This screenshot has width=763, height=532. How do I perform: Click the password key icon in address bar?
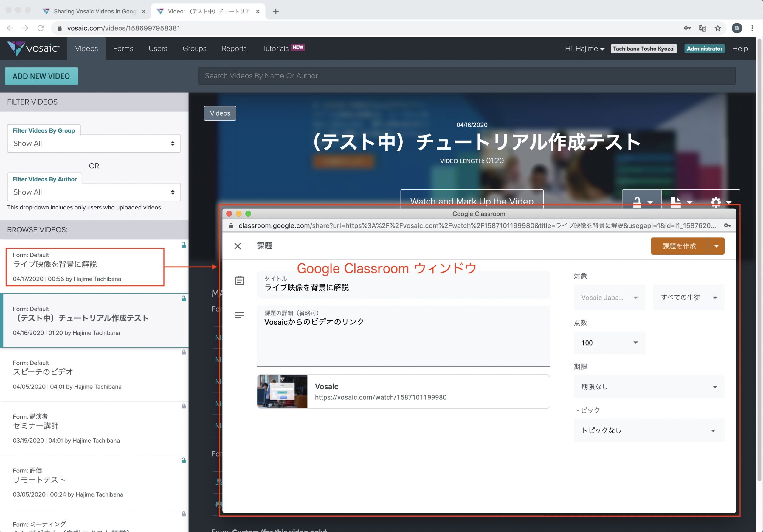tap(687, 28)
